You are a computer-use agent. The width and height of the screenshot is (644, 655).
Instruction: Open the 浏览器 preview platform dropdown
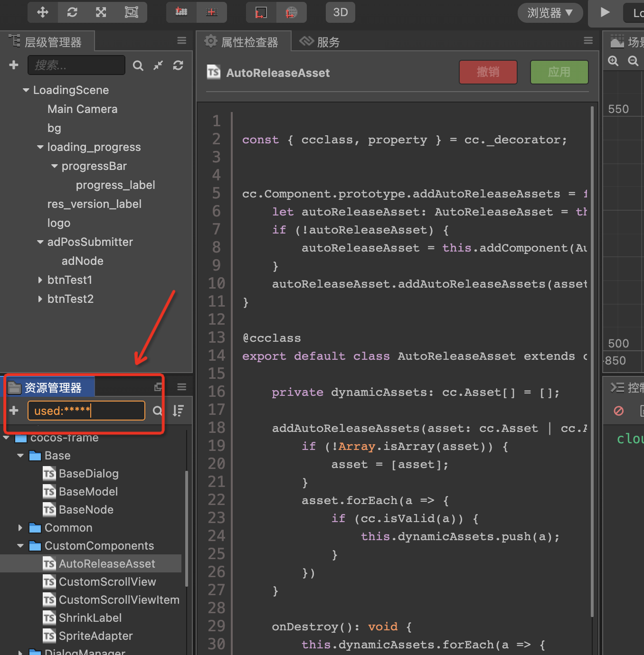[x=550, y=13]
